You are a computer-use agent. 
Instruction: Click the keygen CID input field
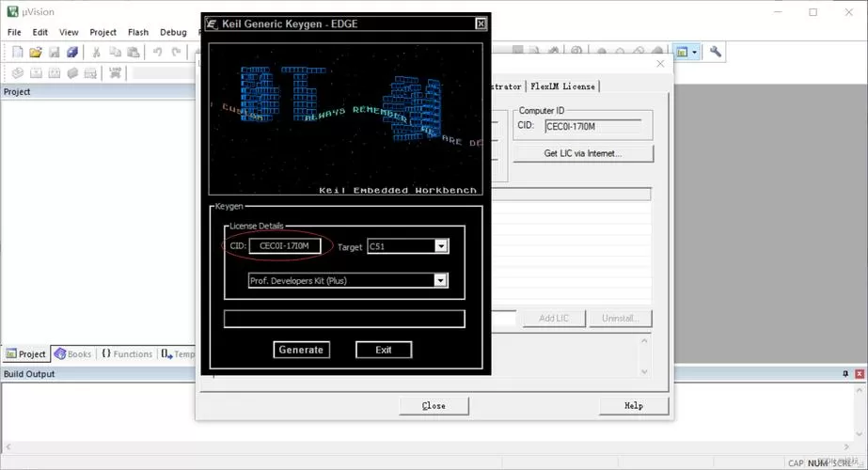pos(285,245)
